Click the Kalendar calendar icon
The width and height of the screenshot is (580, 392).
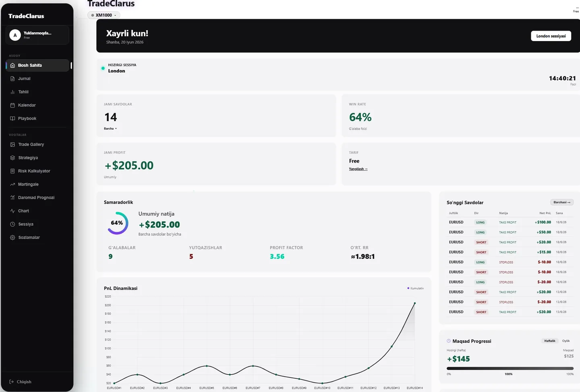(x=12, y=105)
